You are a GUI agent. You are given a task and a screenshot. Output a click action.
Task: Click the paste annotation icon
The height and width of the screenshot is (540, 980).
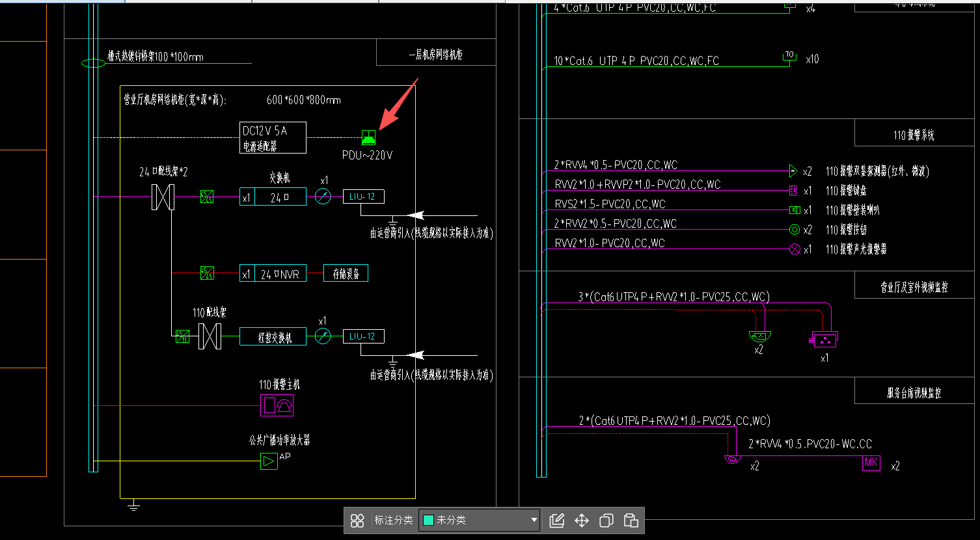pos(631,520)
